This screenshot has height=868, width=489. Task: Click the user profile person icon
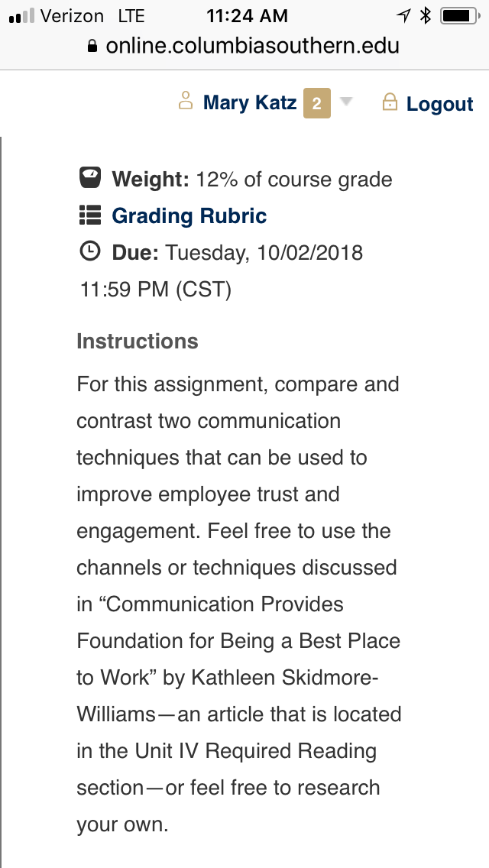186,101
